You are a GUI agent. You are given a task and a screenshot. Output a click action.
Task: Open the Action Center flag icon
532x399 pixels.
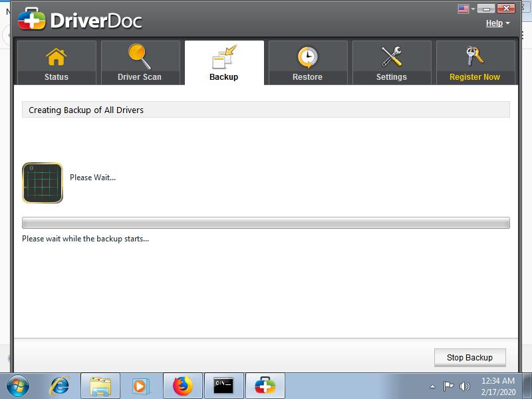click(x=448, y=386)
